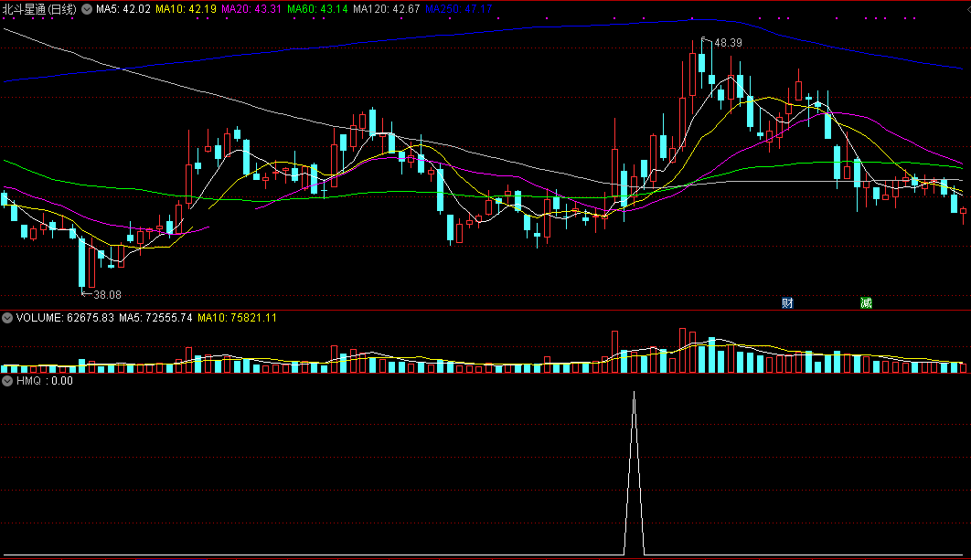The height and width of the screenshot is (560, 971).
Task: Click the volume MA5: 72555.74 readout
Action: point(155,318)
